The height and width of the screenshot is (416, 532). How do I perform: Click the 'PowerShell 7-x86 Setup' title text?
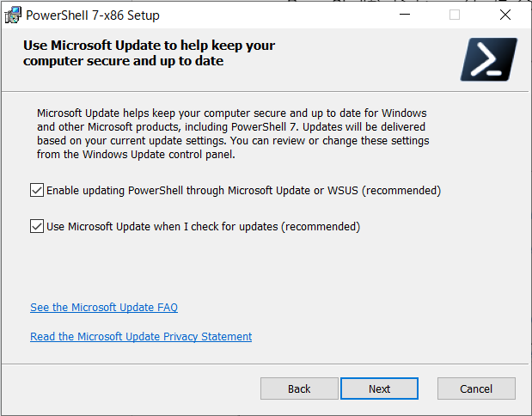pos(93,15)
